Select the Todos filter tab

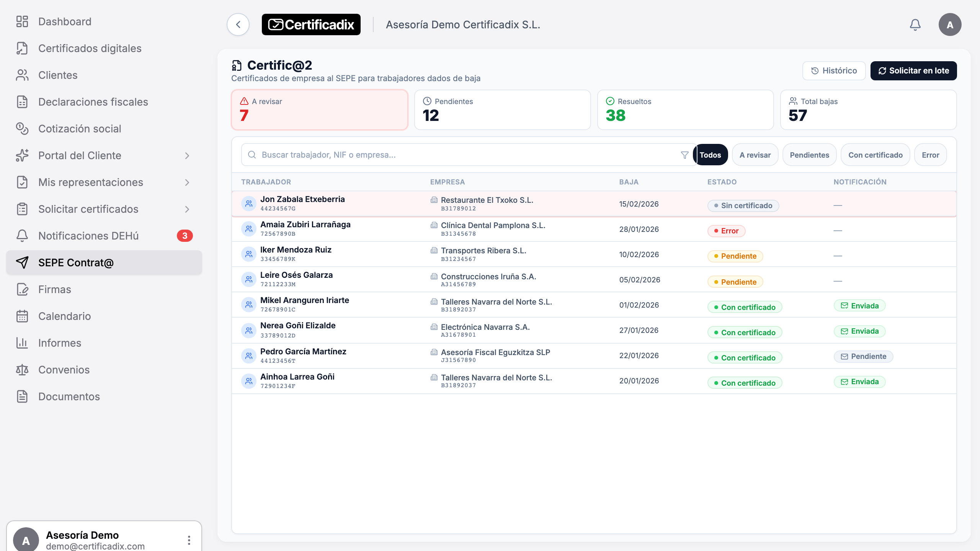pyautogui.click(x=710, y=155)
